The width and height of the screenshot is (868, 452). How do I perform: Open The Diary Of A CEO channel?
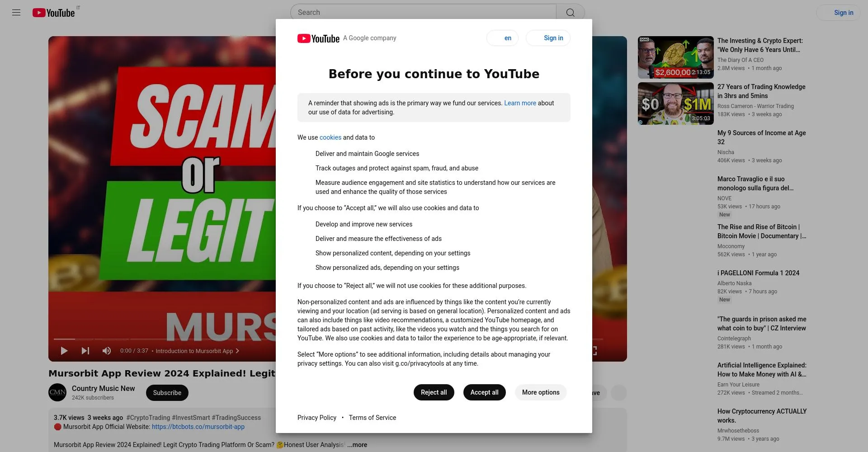[740, 60]
